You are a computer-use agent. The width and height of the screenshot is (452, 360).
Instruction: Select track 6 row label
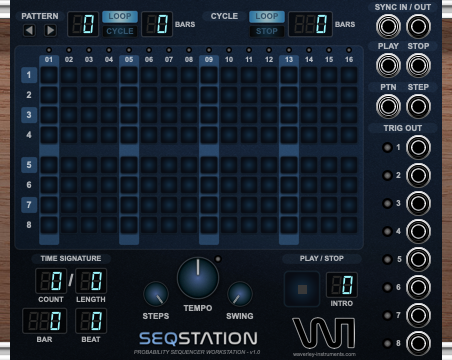[x=29, y=185]
